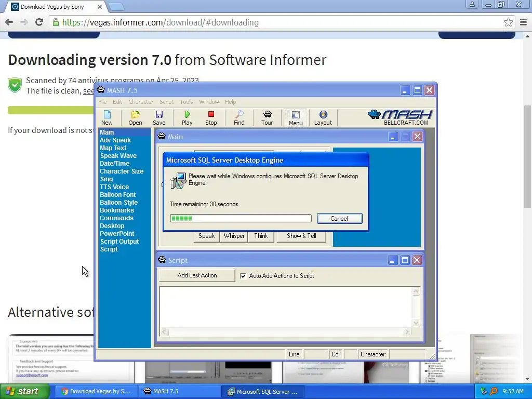Switch to Microsoft SQL Server taskbar item
The width and height of the screenshot is (532, 399).
(262, 392)
